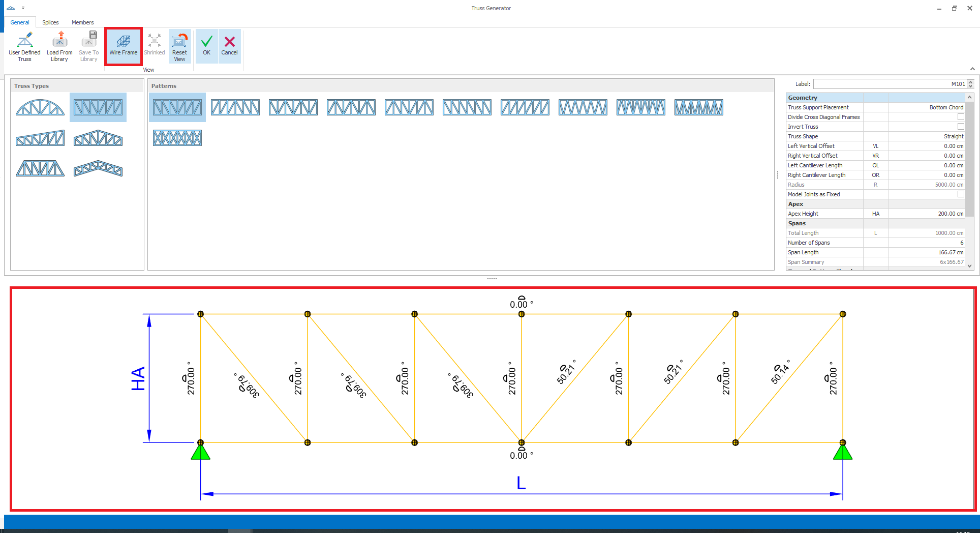The width and height of the screenshot is (980, 533).
Task: Select the User Defined Truss tool
Action: (24, 46)
